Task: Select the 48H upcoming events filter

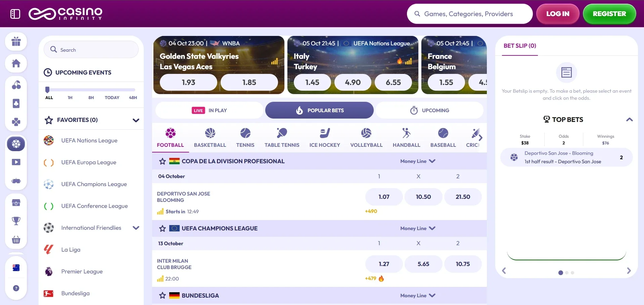Action: click(x=133, y=98)
